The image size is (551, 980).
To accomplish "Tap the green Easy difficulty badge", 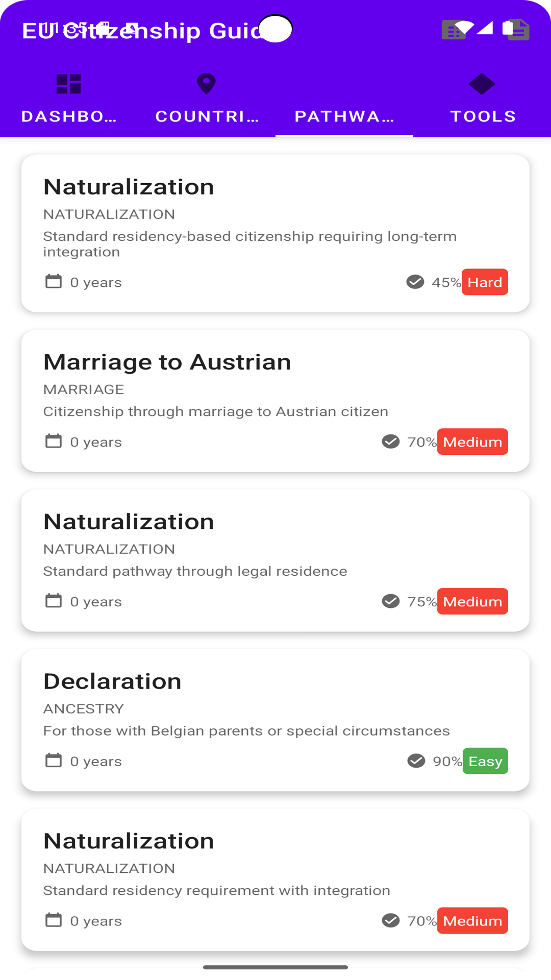I will pos(485,761).
